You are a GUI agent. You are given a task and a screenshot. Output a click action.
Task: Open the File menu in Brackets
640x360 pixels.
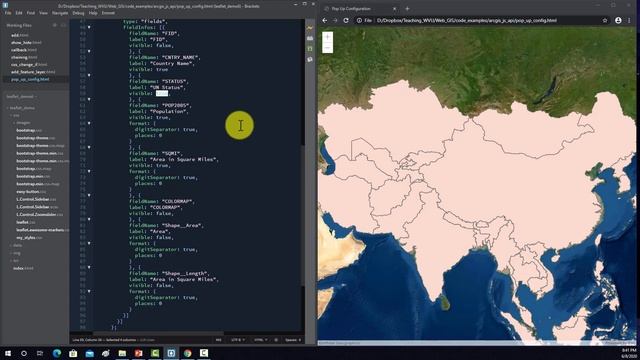pos(8,13)
